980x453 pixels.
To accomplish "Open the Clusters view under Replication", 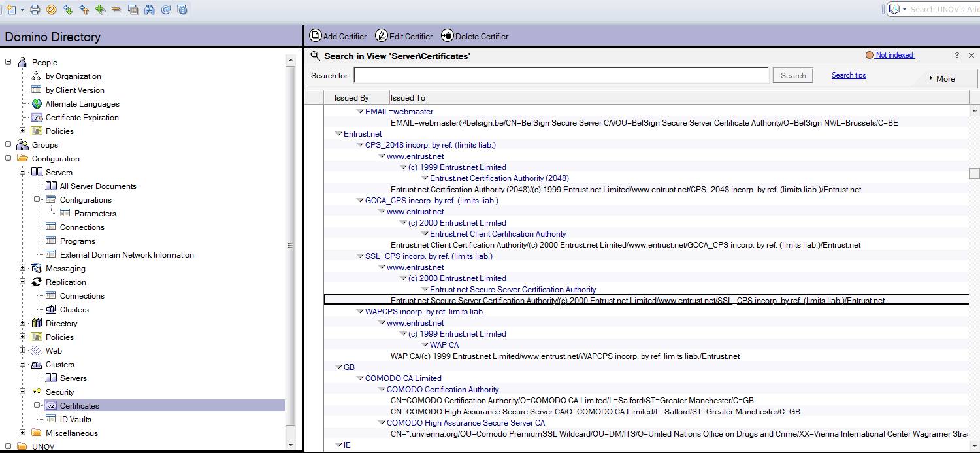I will [x=74, y=309].
